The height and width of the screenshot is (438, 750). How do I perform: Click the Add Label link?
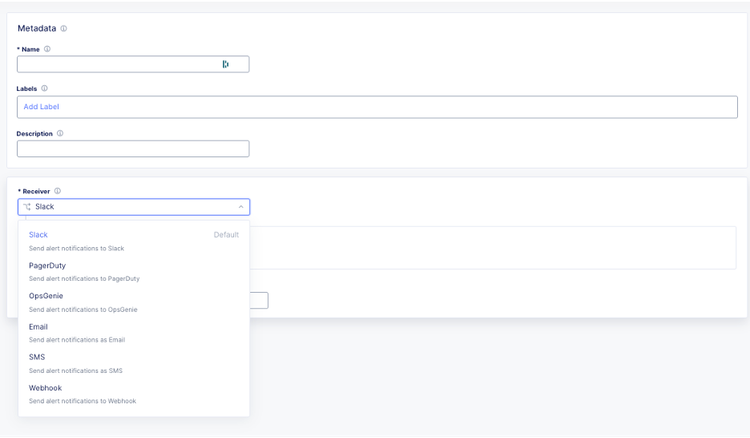coord(42,107)
